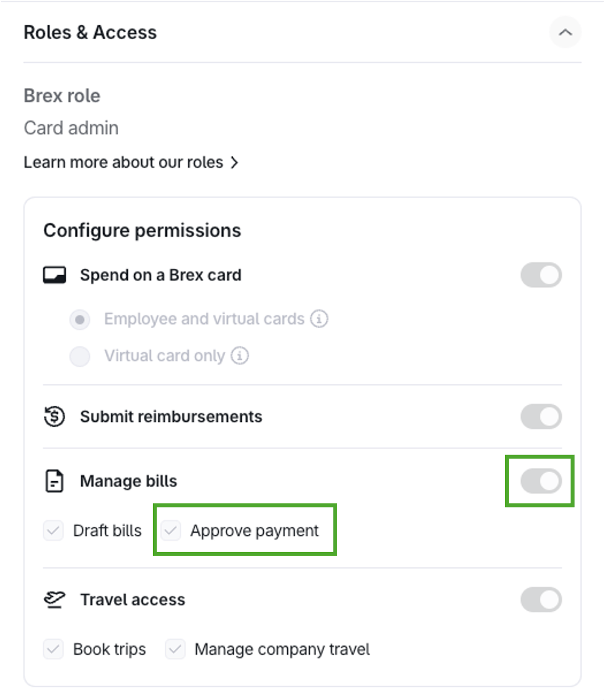Toggle the Submit reimbursements switch
This screenshot has height=700, width=604.
pyautogui.click(x=541, y=416)
